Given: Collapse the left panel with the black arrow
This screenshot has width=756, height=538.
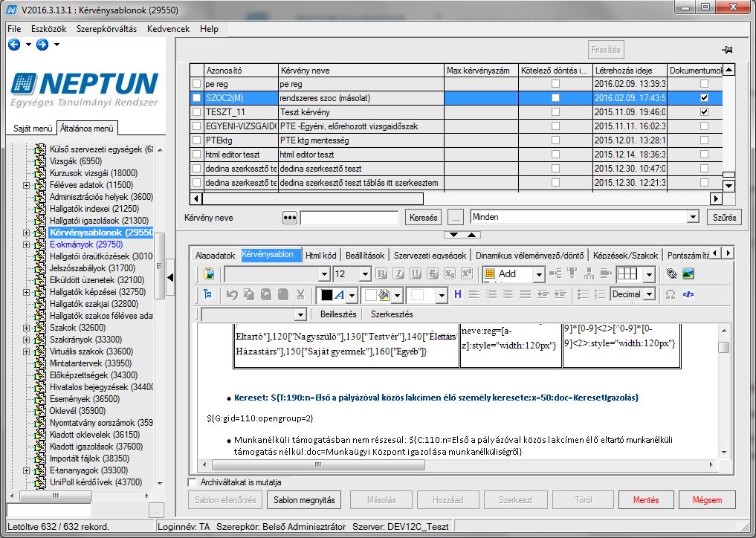Looking at the screenshot, I should 169,278.
